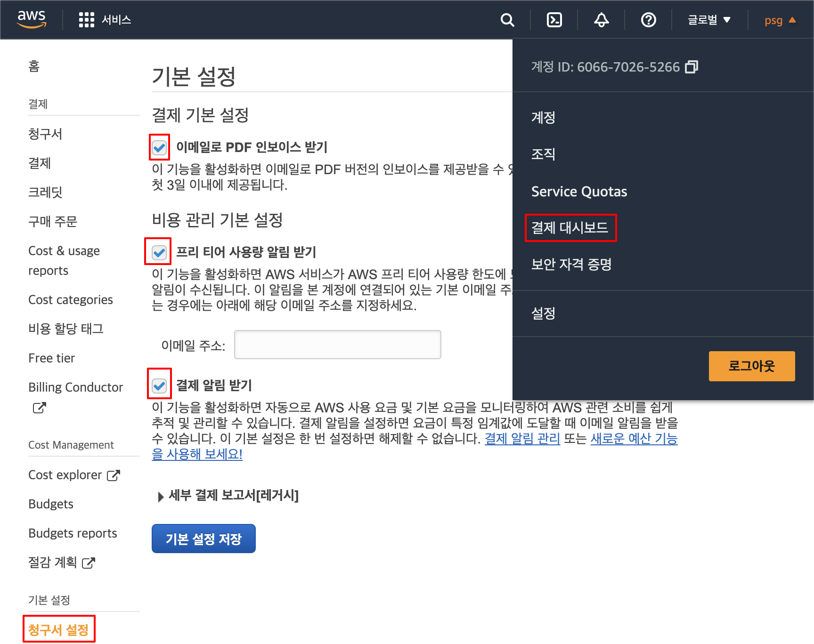Click the 이메일 주소 input field
This screenshot has width=814, height=644.
338,345
